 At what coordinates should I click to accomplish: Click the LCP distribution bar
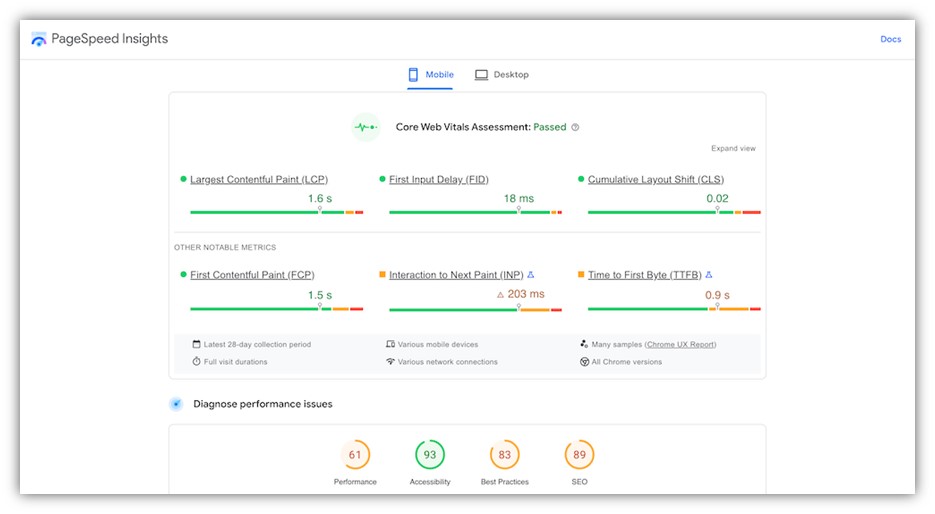click(x=277, y=212)
